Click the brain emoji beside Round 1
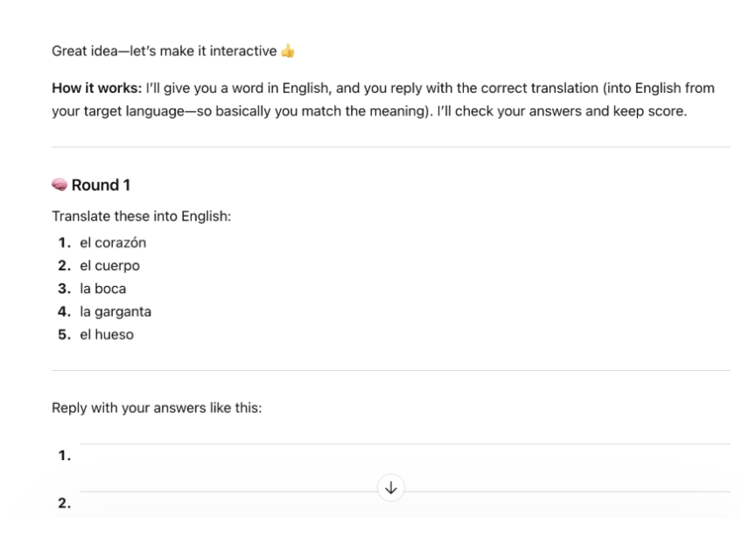Image resolution: width=756 pixels, height=544 pixels. pyautogui.click(x=59, y=185)
